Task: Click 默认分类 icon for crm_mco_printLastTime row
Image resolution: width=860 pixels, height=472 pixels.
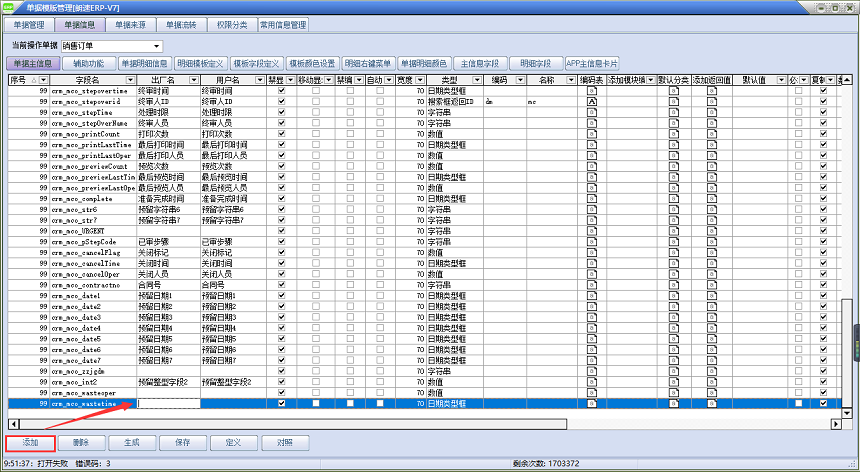Action: [x=674, y=145]
